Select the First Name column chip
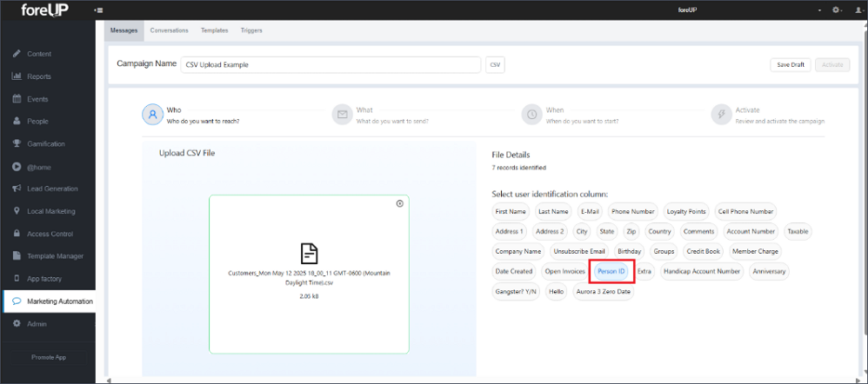The image size is (868, 384). pyautogui.click(x=511, y=211)
